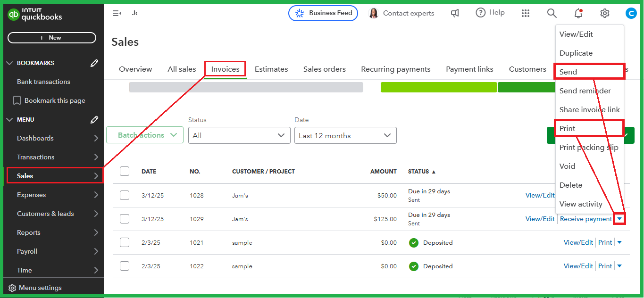Open the Help question mark icon

pos(481,13)
